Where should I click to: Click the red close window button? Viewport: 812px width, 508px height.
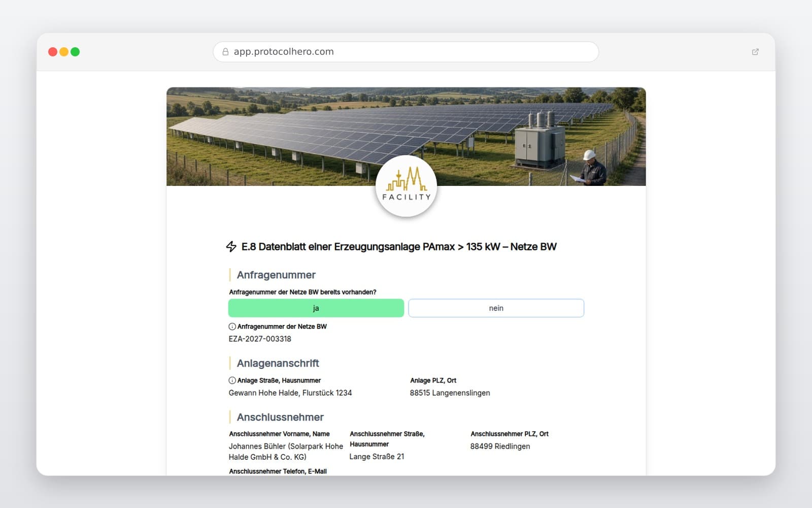tap(53, 52)
